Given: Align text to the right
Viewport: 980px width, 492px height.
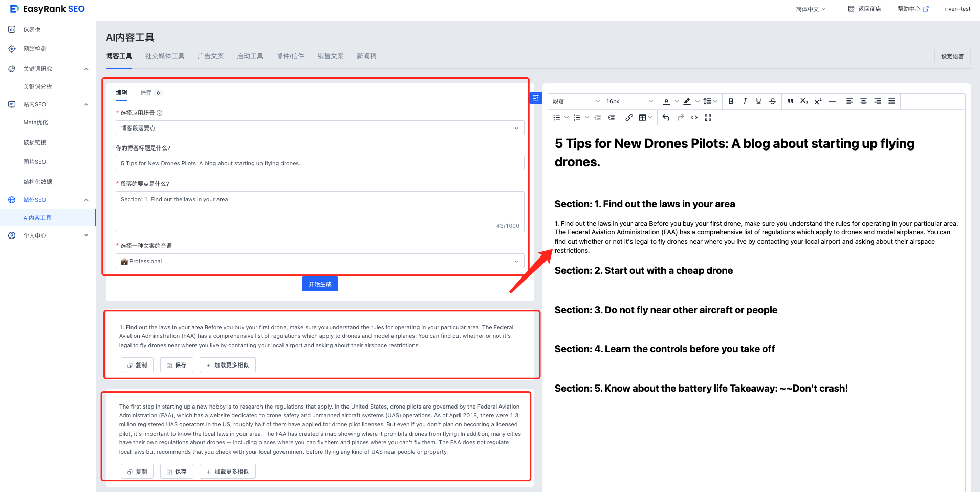Looking at the screenshot, I should pyautogui.click(x=878, y=101).
